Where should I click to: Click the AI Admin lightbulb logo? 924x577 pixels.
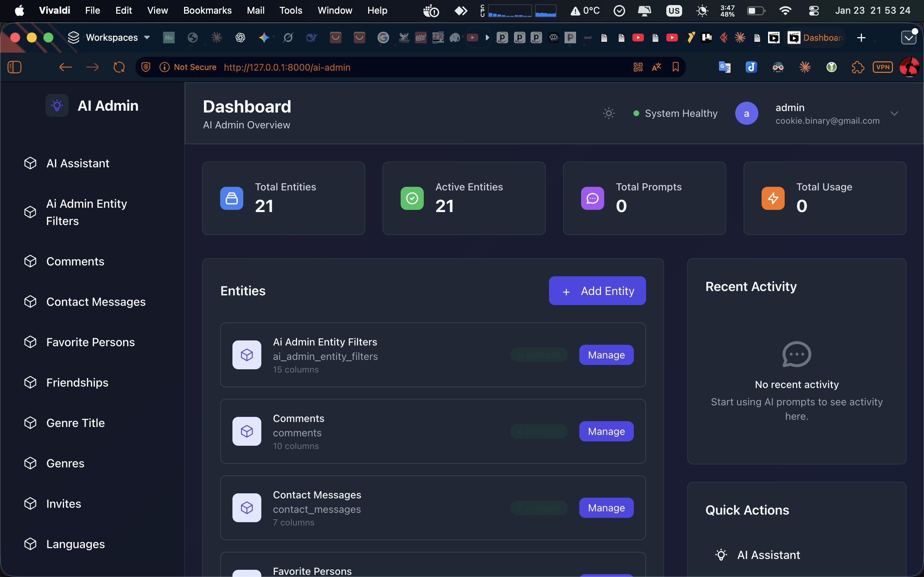[57, 105]
